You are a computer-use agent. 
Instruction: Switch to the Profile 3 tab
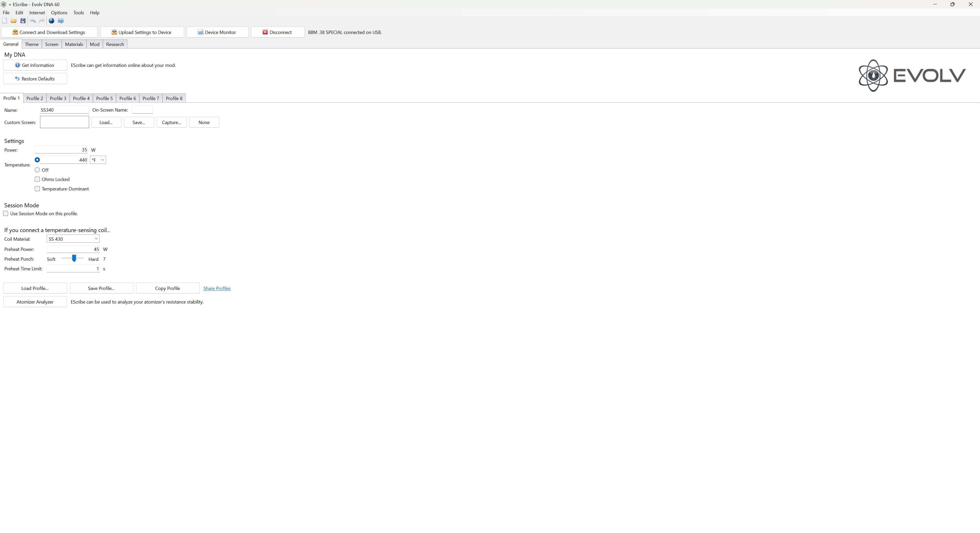point(58,99)
